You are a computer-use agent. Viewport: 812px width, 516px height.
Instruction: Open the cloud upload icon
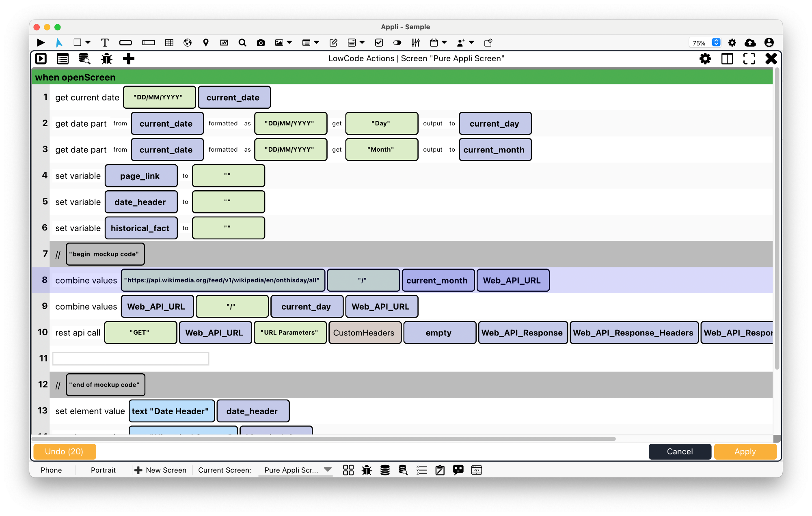750,43
